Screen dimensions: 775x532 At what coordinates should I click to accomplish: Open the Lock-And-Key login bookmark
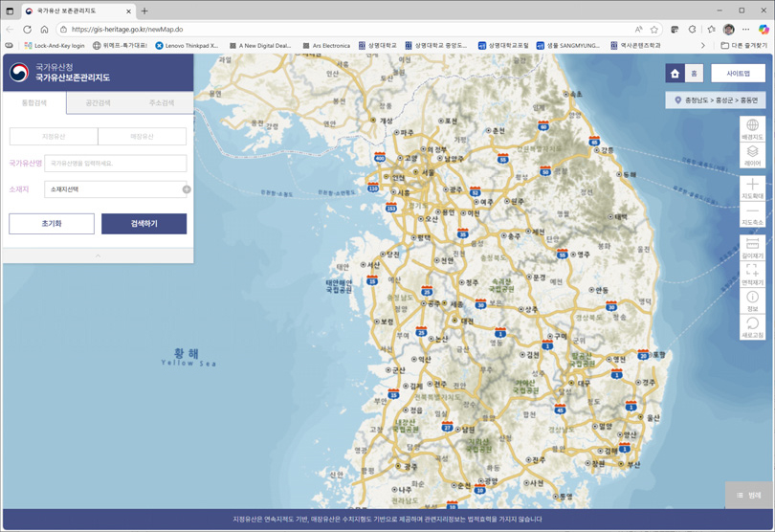tap(55, 46)
